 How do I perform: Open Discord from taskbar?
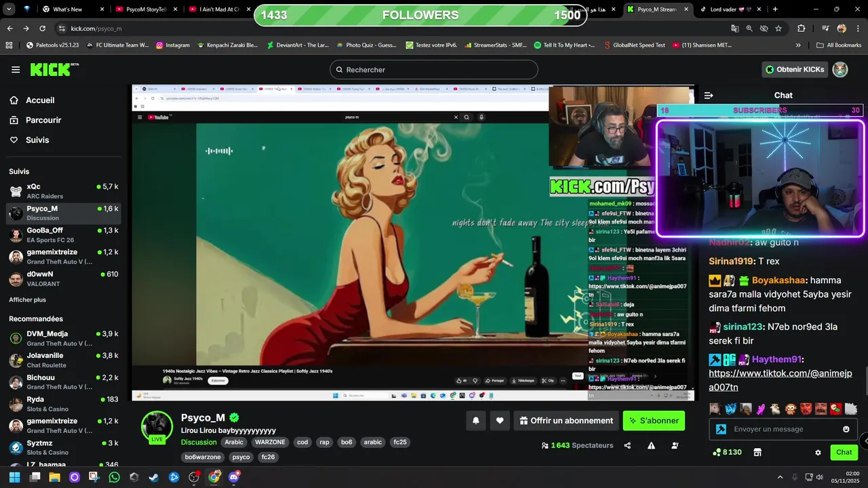234,477
